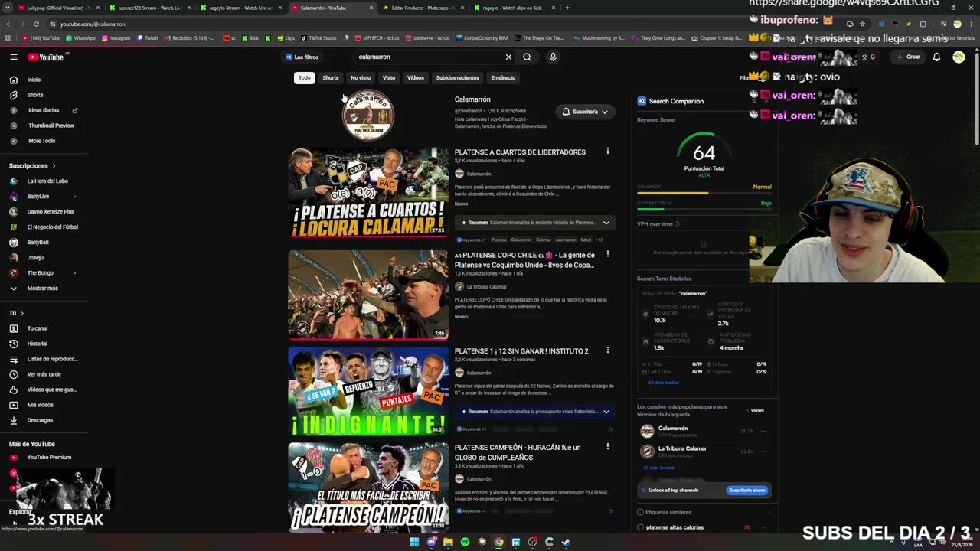Image resolution: width=980 pixels, height=551 pixels.
Task: Open the notifications bell
Action: (x=936, y=57)
